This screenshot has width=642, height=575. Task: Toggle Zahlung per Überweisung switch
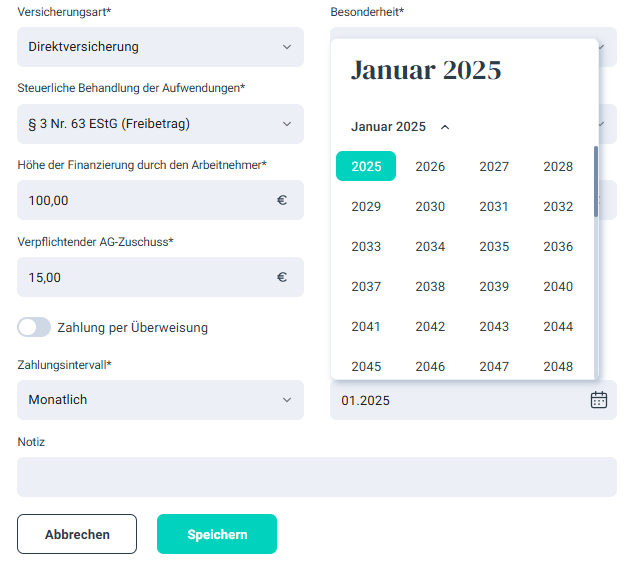[34, 327]
